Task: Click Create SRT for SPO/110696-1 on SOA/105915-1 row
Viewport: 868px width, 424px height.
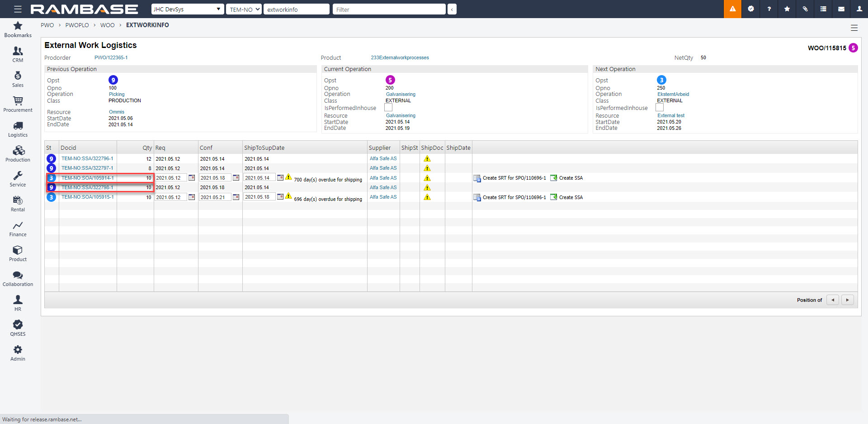Action: coord(514,198)
